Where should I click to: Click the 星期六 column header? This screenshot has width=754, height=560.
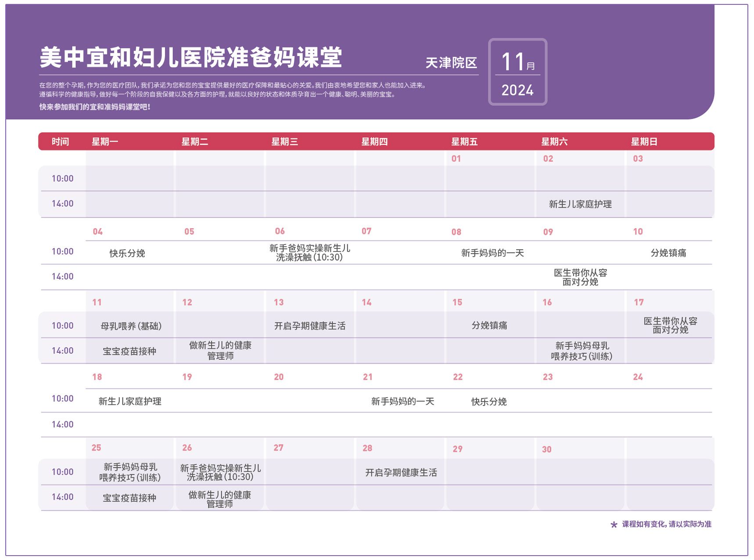[x=554, y=142]
